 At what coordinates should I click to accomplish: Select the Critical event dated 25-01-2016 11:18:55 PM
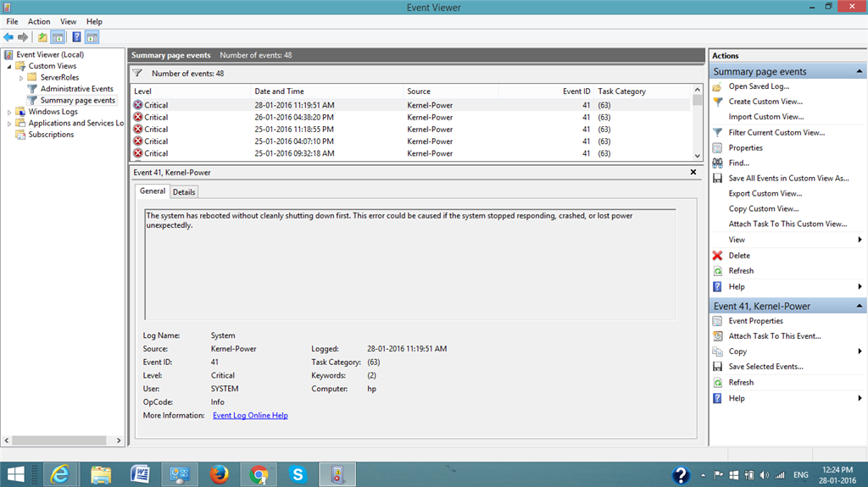410,130
